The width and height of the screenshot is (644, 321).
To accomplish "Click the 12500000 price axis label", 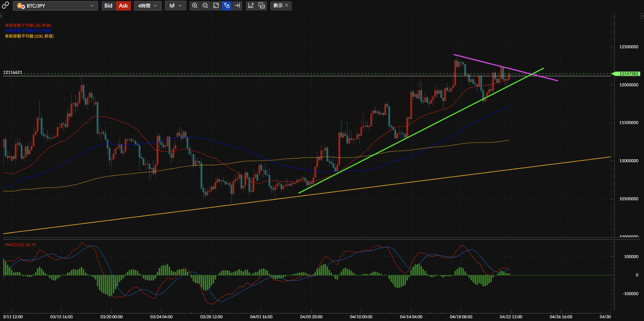I will (628, 47).
